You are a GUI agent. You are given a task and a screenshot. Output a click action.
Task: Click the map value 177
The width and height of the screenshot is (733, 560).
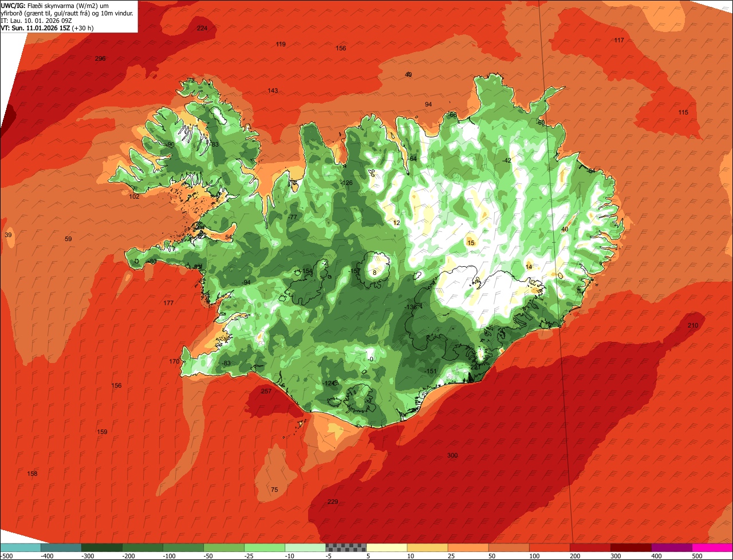[x=168, y=303]
